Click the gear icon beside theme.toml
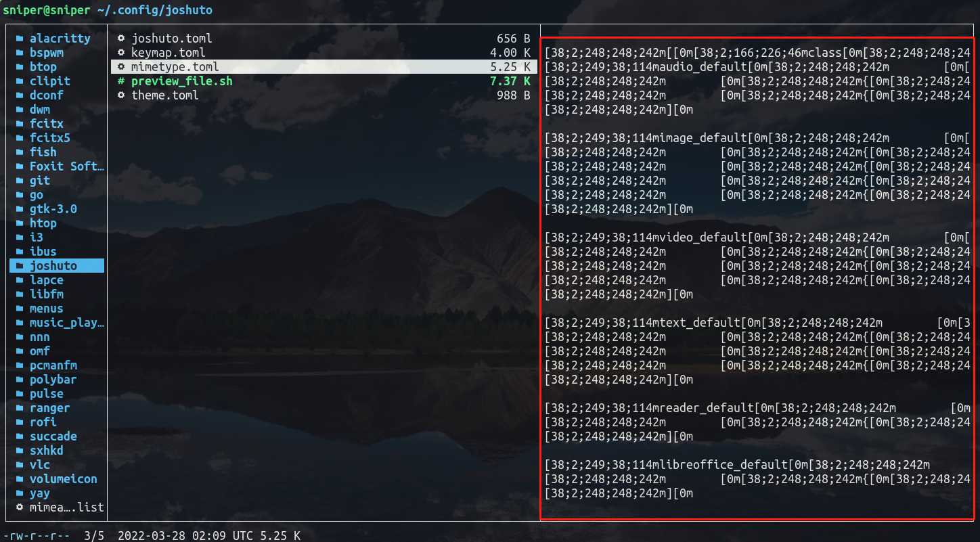This screenshot has height=542, width=980. click(x=121, y=95)
